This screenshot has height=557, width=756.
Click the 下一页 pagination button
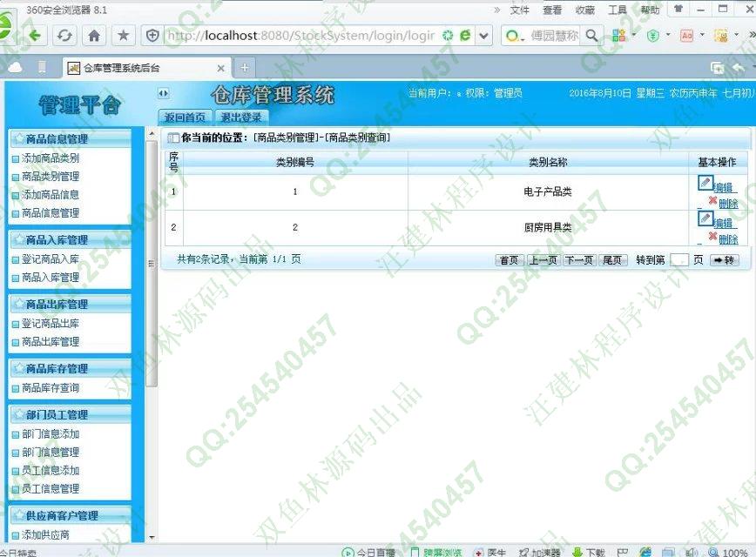580,260
